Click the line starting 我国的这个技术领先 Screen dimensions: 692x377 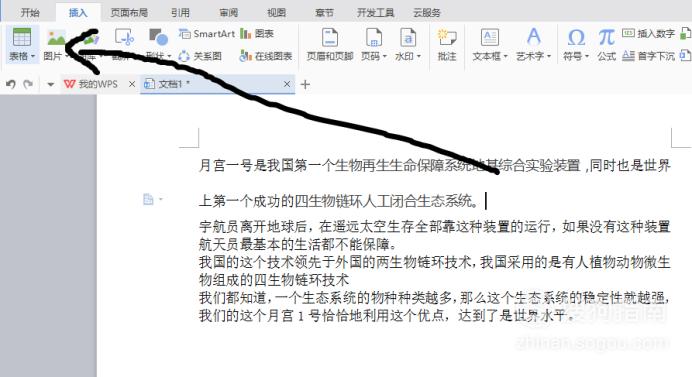(435, 262)
